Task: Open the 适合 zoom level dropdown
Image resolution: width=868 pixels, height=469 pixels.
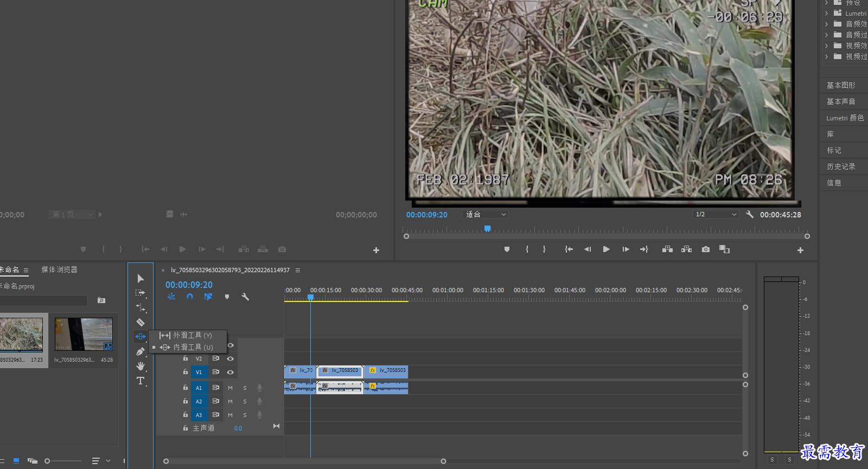Action: pos(486,215)
